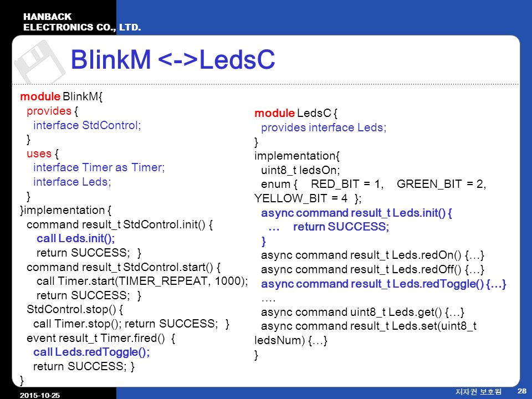Click the slide number '28'
This screenshot has height=399, width=532.
point(522,391)
